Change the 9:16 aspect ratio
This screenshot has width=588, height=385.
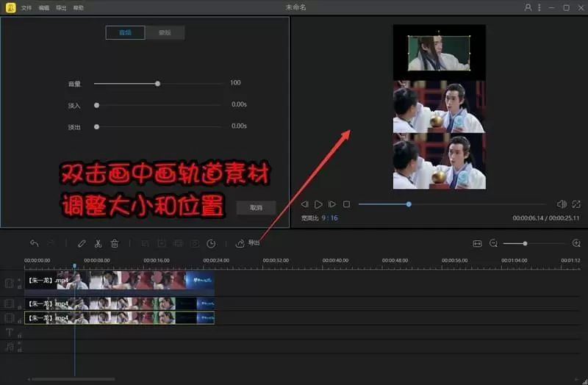point(329,217)
